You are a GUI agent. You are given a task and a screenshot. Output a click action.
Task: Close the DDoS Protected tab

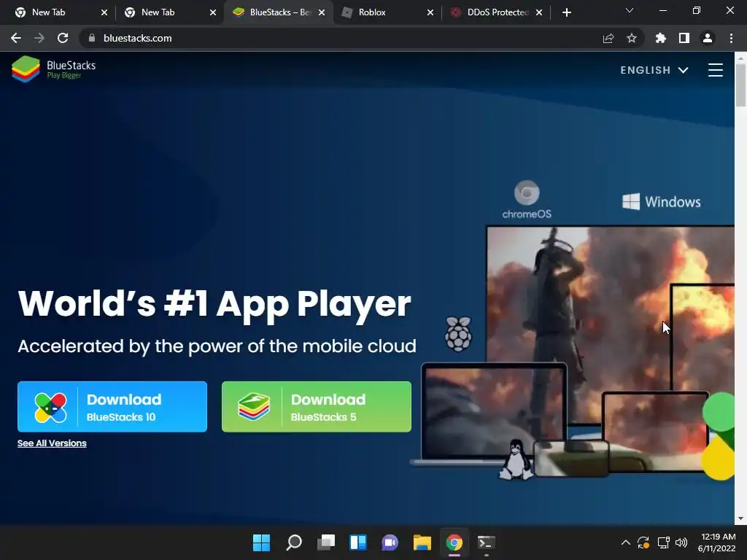point(539,12)
